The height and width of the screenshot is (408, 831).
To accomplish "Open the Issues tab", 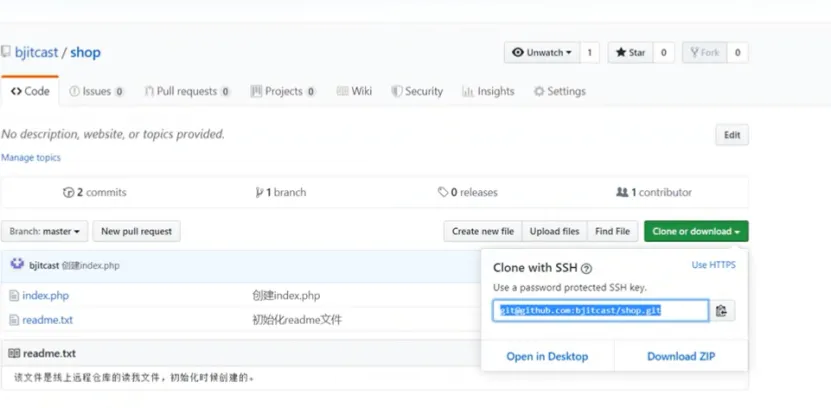I will click(x=96, y=91).
